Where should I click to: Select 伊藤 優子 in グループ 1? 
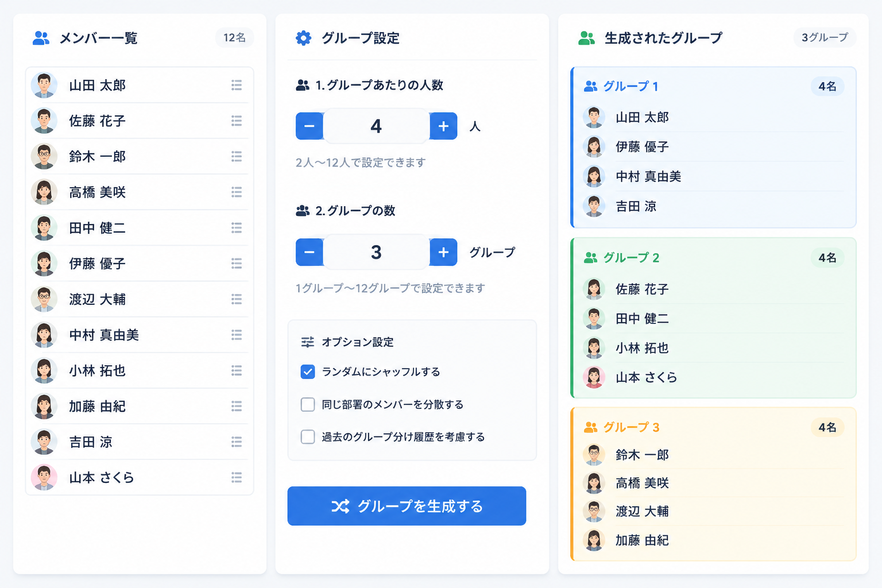(x=713, y=147)
